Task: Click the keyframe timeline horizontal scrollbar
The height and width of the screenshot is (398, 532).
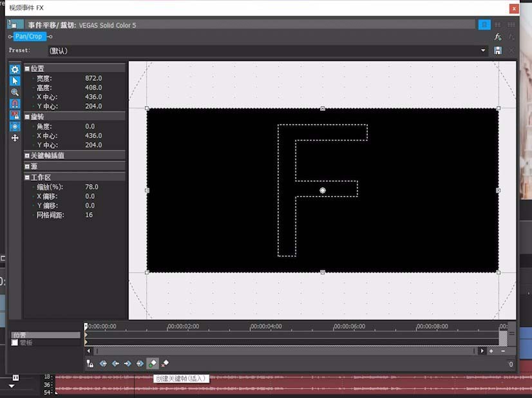Action: point(285,351)
